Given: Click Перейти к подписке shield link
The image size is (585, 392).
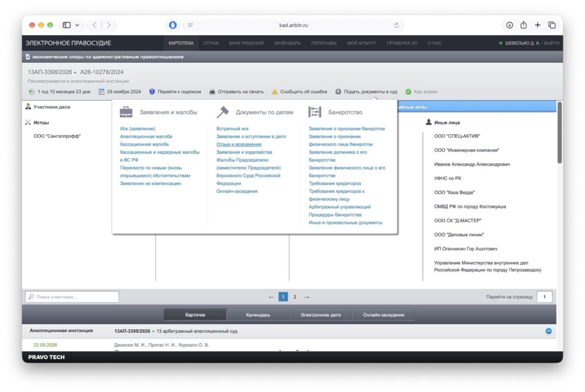Looking at the screenshot, I should pos(175,91).
